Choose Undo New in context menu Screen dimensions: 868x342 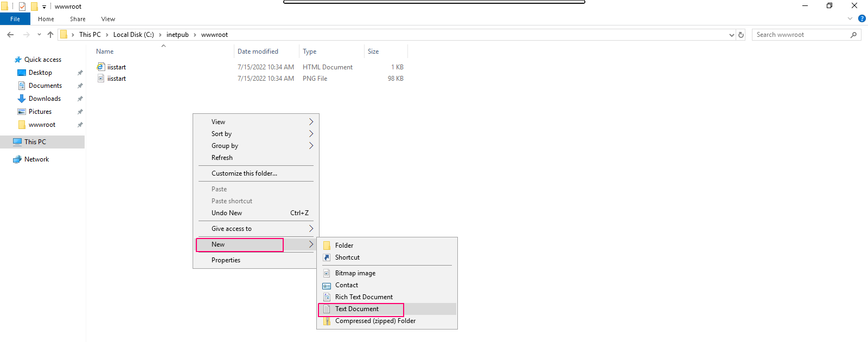tap(256, 213)
